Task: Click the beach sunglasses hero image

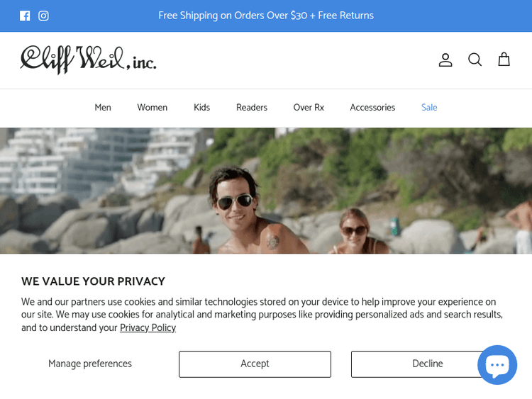Action: click(266, 191)
